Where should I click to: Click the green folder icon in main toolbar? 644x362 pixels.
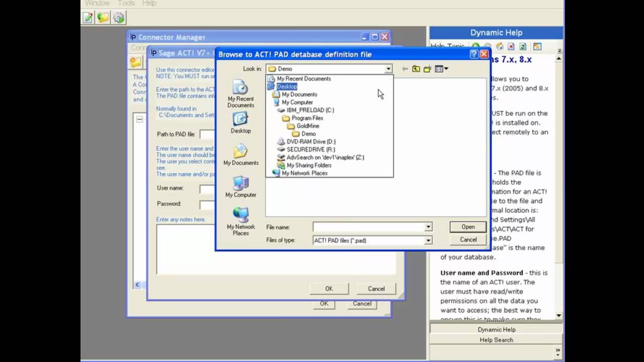[x=103, y=18]
